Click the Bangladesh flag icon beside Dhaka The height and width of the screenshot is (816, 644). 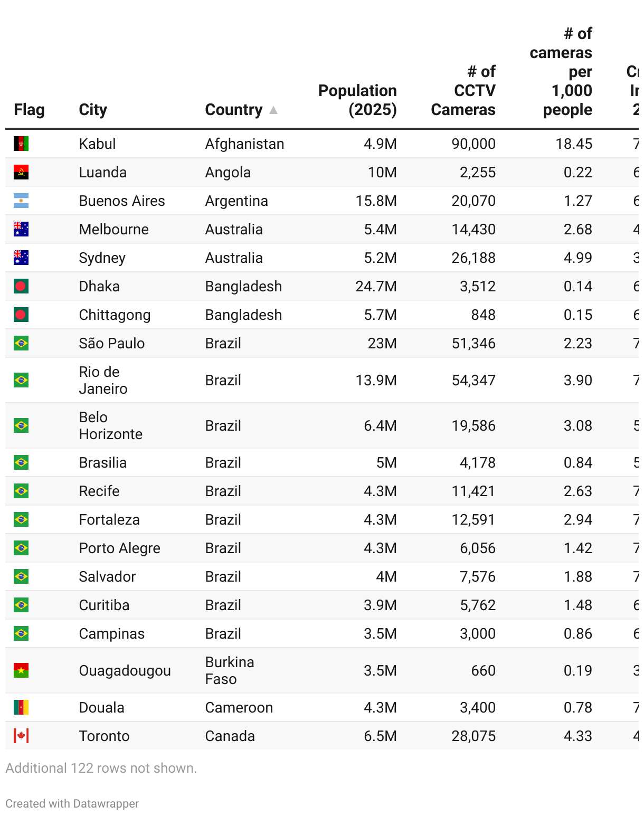tap(21, 286)
